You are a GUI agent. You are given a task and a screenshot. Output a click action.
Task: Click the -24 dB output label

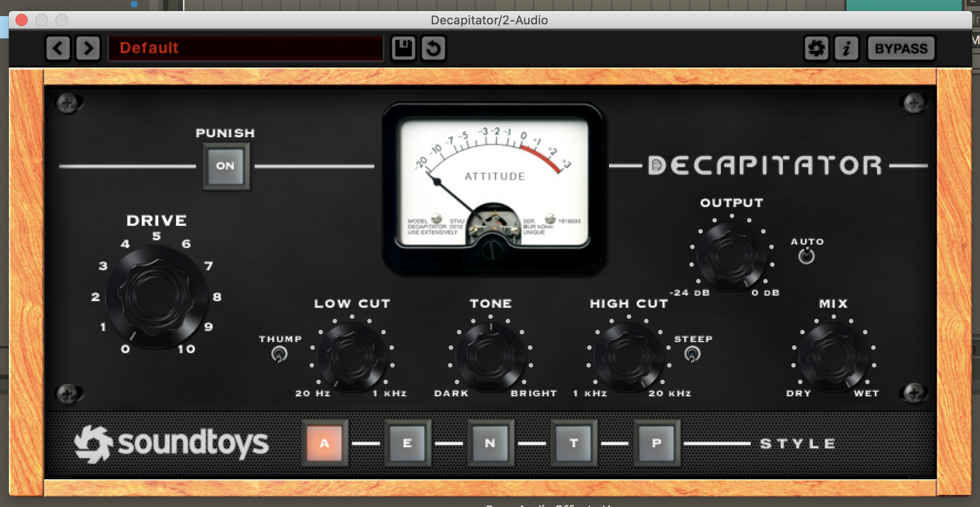(x=689, y=293)
